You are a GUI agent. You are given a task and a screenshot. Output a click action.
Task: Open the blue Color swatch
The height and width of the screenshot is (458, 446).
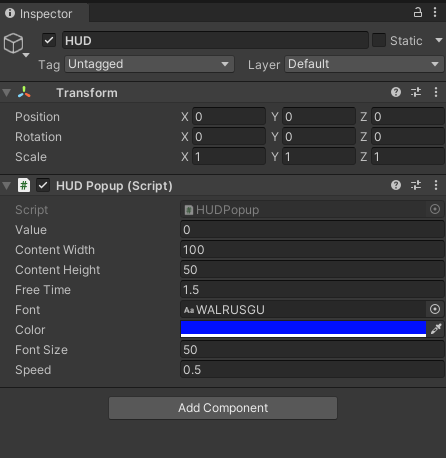(303, 329)
